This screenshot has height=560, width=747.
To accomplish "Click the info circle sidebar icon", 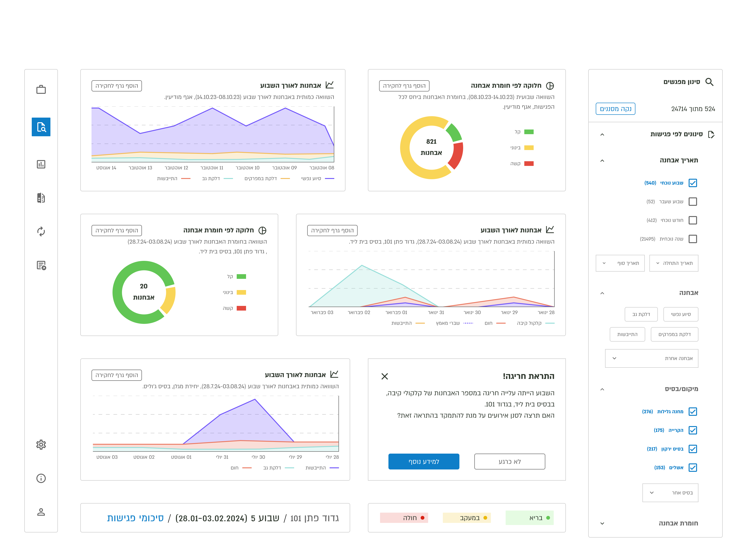I will click(41, 478).
